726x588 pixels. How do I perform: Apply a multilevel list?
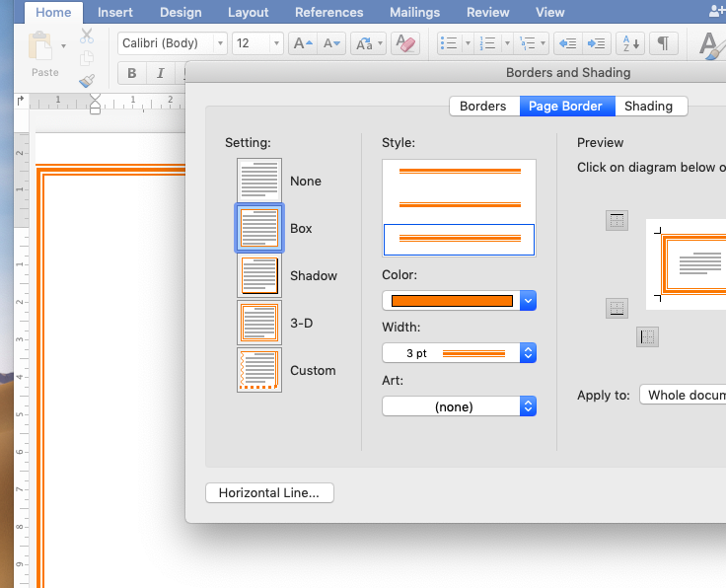pos(527,43)
